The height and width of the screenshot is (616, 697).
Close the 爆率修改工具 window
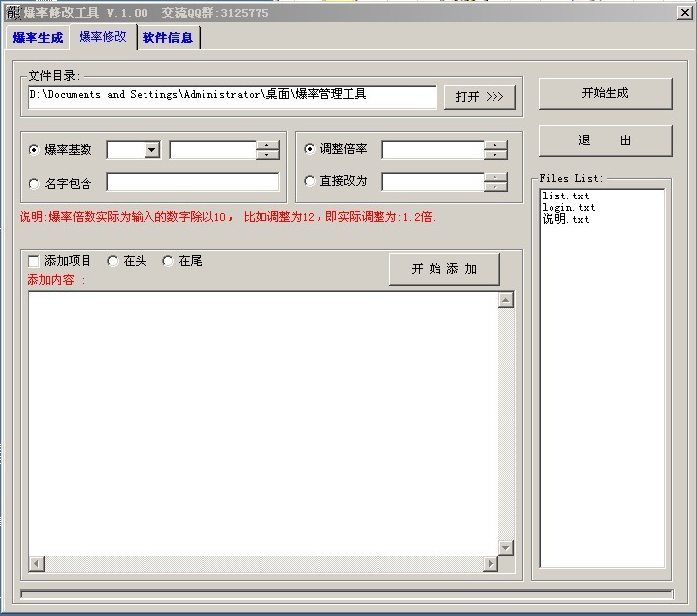[684, 13]
